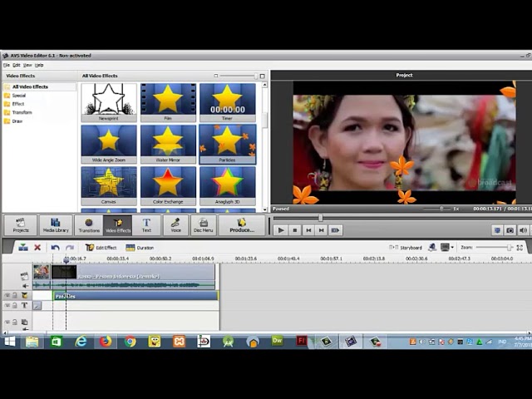Select the Anaglyph 3D effect
This screenshot has height=399, width=532.
click(x=227, y=185)
